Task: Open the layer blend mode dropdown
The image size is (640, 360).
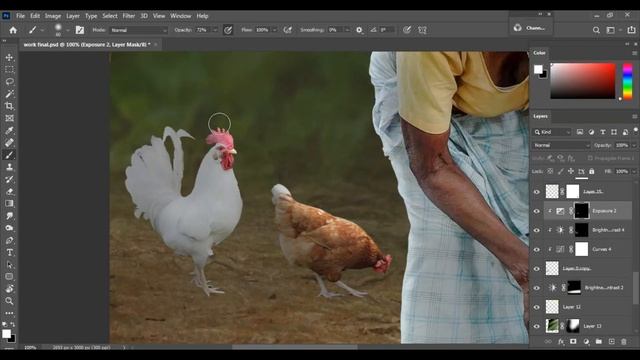Action: click(x=561, y=145)
